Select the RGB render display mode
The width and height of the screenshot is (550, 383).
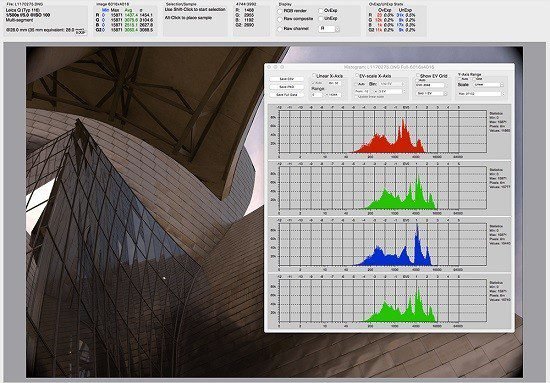tap(280, 11)
